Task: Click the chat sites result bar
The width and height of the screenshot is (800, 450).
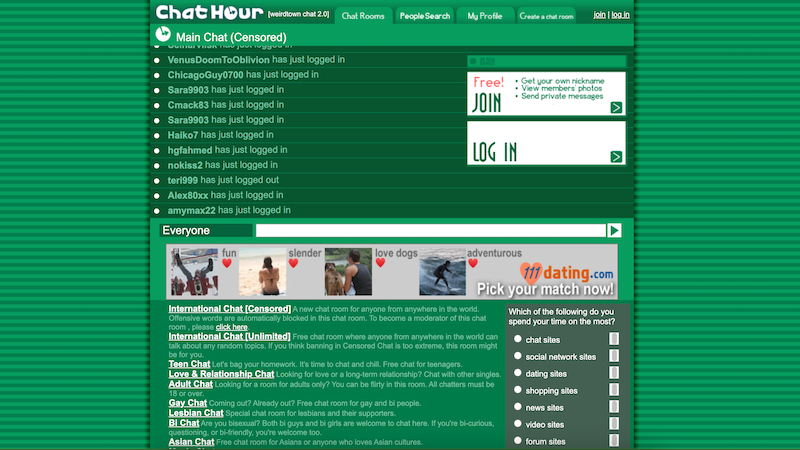Action: pyautogui.click(x=614, y=339)
